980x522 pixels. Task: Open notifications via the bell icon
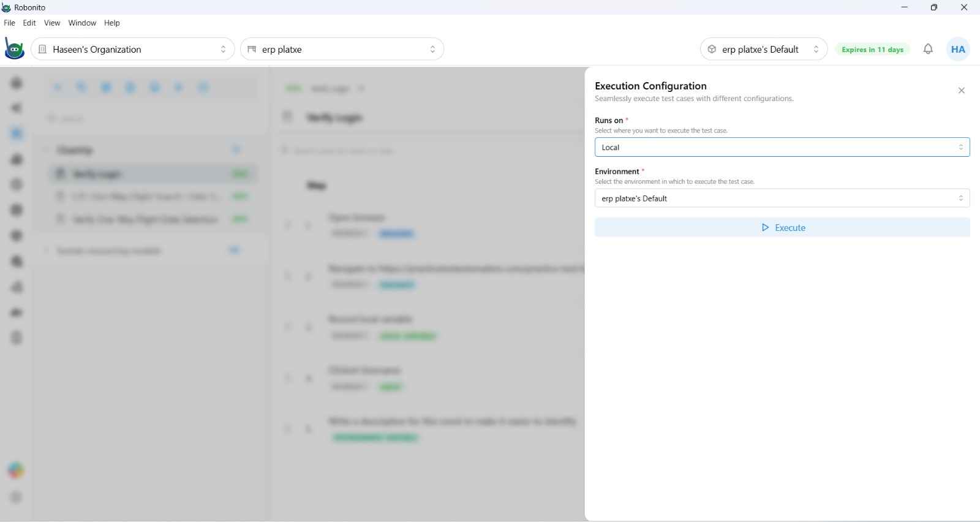click(928, 49)
